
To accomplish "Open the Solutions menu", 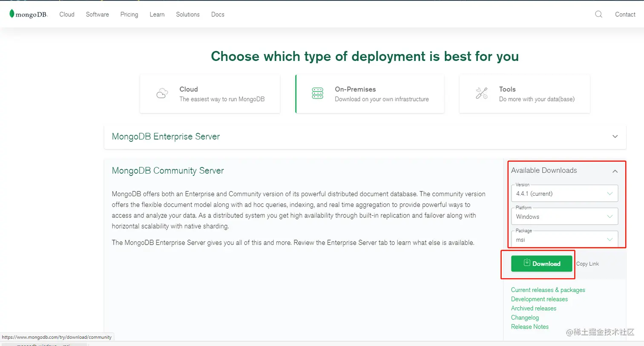I will pyautogui.click(x=188, y=14).
